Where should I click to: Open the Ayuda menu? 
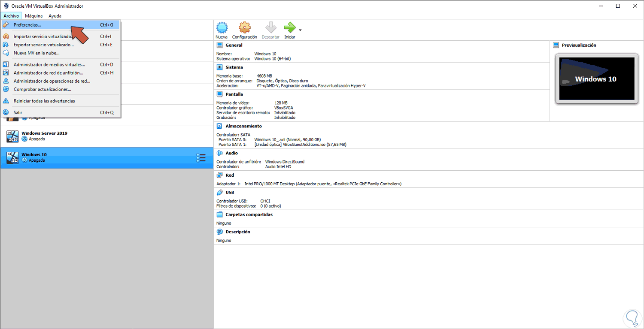pyautogui.click(x=55, y=16)
